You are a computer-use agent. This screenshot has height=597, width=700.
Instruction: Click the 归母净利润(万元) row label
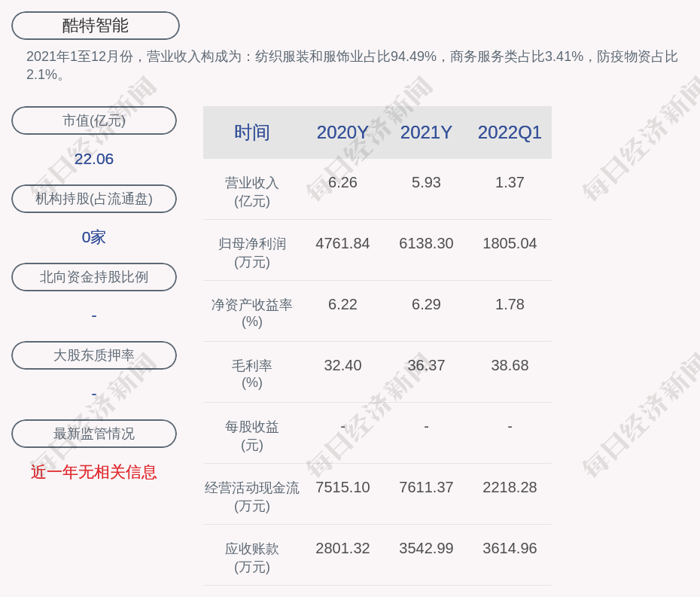pos(252,252)
